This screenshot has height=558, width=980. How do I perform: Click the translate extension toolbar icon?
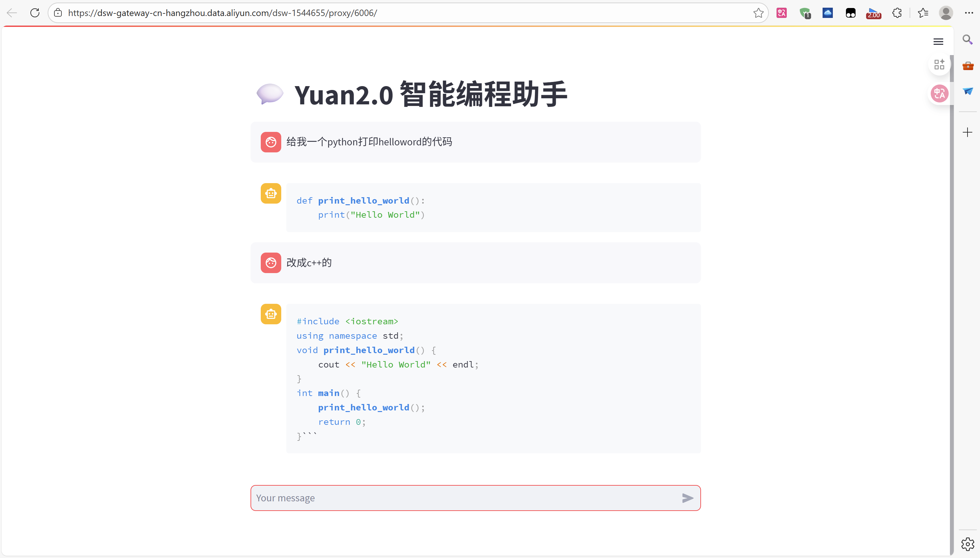(781, 13)
